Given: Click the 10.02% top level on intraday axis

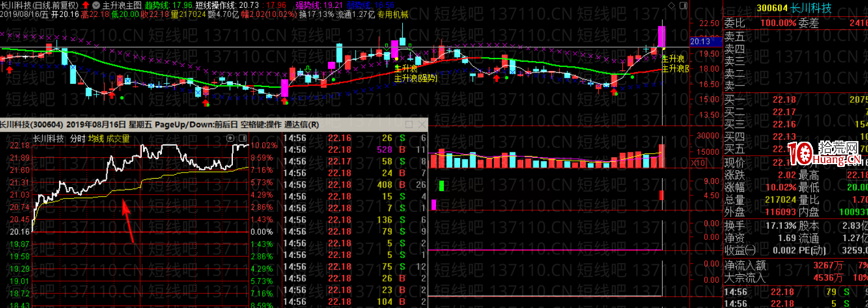Looking at the screenshot, I should [x=264, y=145].
